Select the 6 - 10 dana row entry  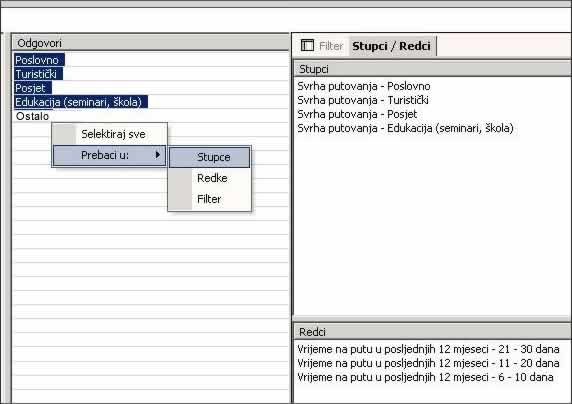coord(425,377)
